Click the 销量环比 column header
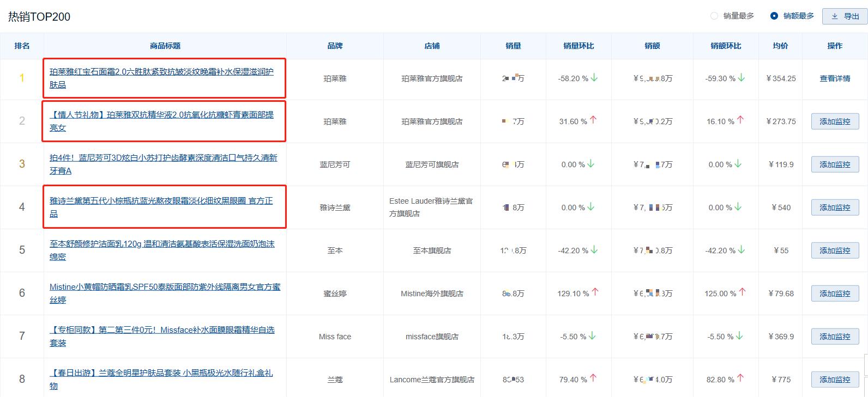Viewport: 868px width, 397px height. pos(578,46)
